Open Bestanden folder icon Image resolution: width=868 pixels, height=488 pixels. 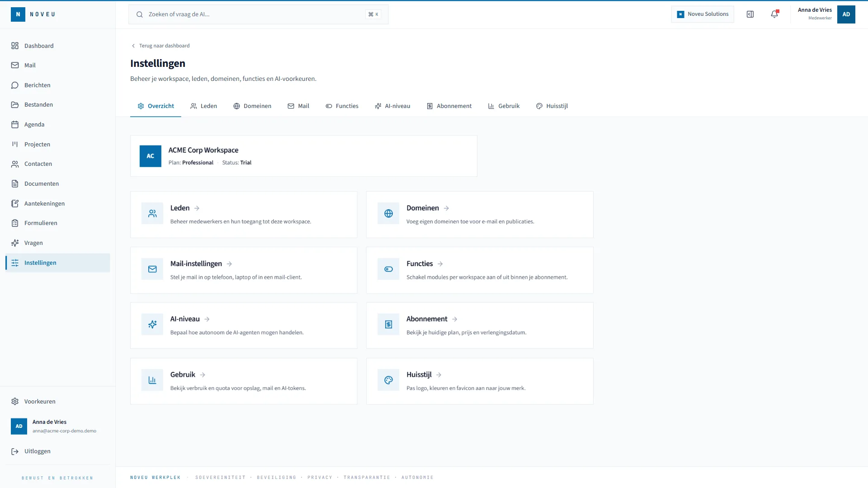[x=15, y=104]
